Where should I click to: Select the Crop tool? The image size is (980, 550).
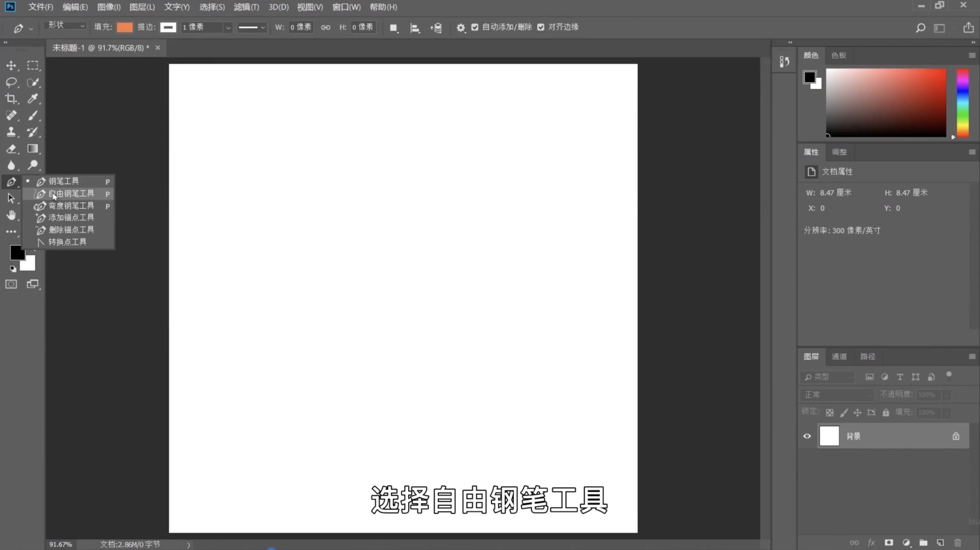[x=11, y=99]
